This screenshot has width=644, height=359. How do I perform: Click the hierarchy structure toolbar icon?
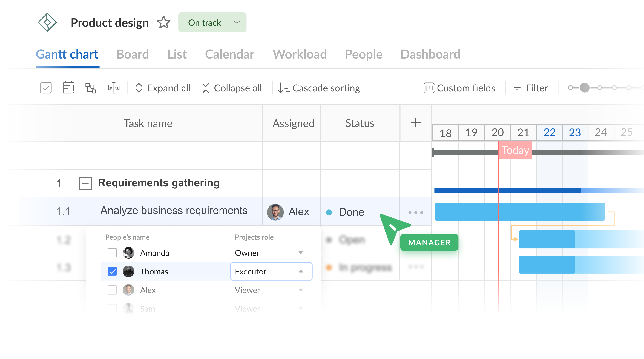tap(91, 88)
